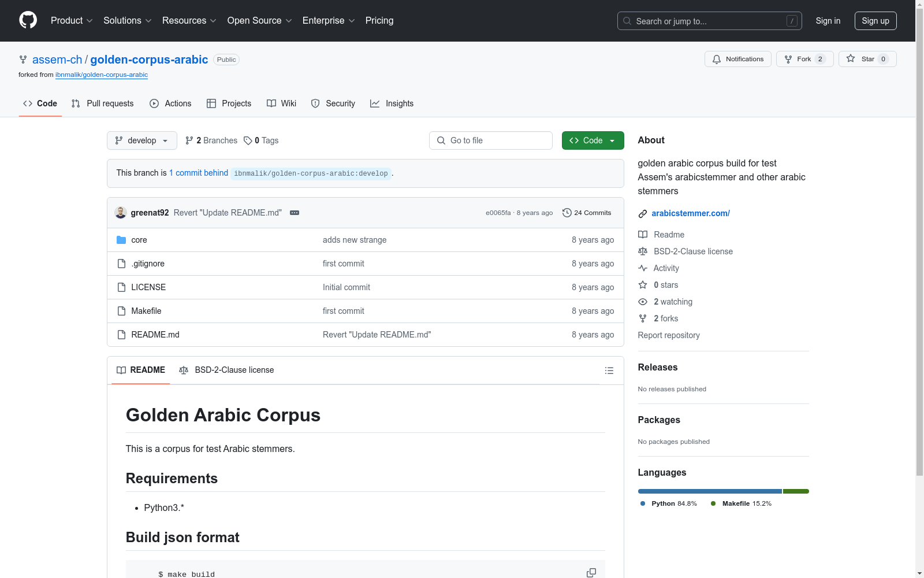Open the assem-ch owner link
This screenshot has height=578, width=924.
click(57, 60)
